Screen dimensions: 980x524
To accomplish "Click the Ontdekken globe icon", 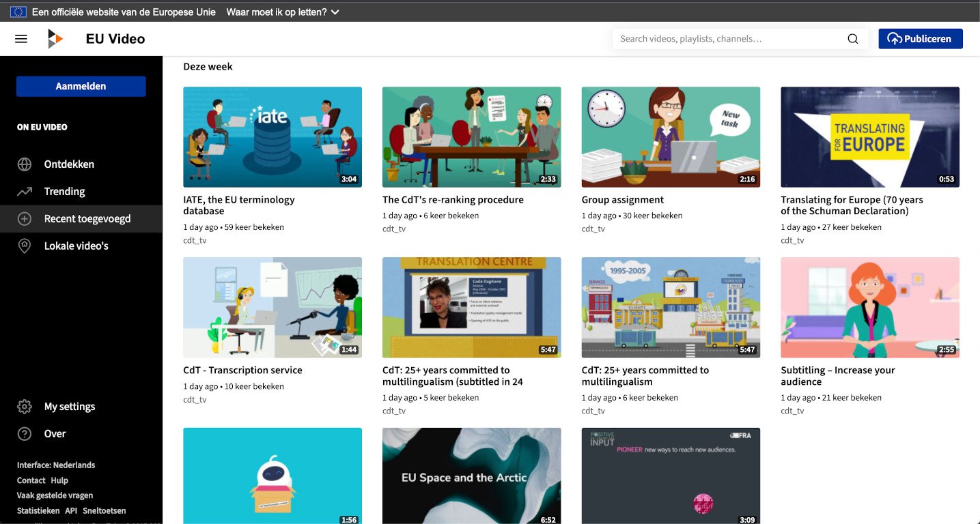I will pos(25,164).
